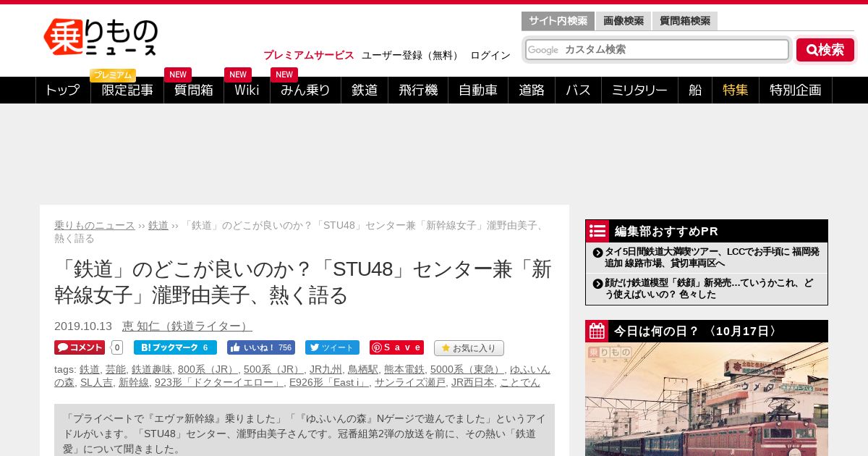Open the 923形「ドクターイエロー」 tag
Image resolution: width=868 pixels, height=456 pixels.
(x=219, y=382)
